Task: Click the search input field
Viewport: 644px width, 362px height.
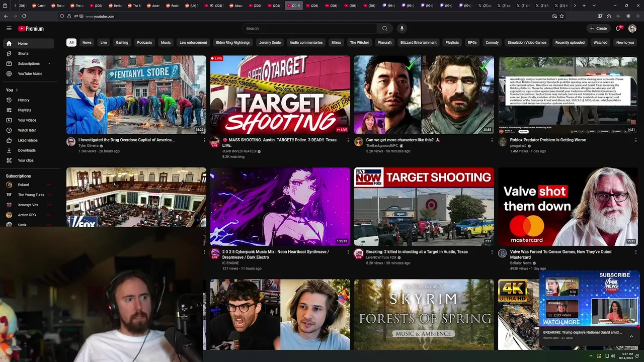Action: [x=309, y=29]
